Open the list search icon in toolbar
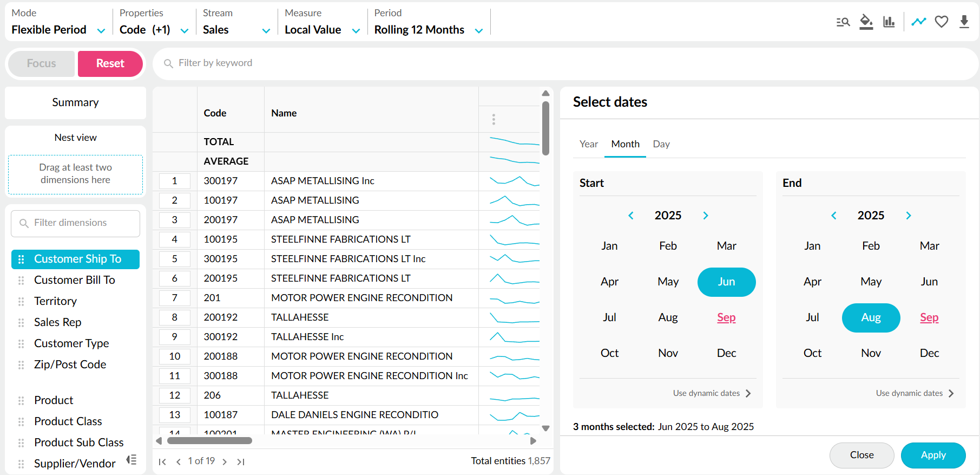This screenshot has height=475, width=980. click(x=843, y=22)
